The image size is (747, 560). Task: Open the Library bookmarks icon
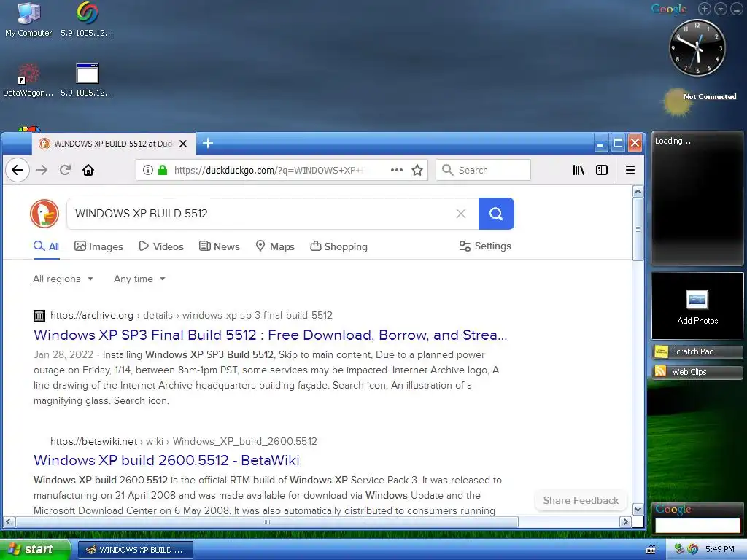[578, 170]
